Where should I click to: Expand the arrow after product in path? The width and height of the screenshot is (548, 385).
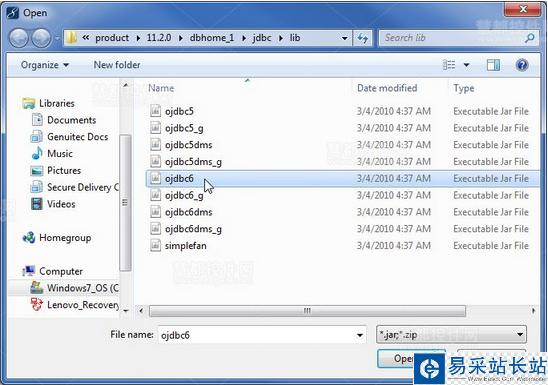coord(138,38)
